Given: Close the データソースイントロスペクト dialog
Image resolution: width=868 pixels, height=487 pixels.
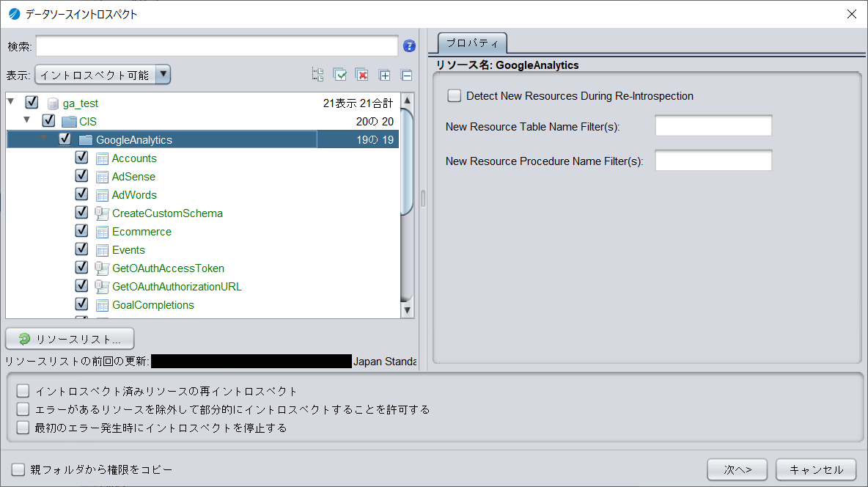Looking at the screenshot, I should point(851,14).
